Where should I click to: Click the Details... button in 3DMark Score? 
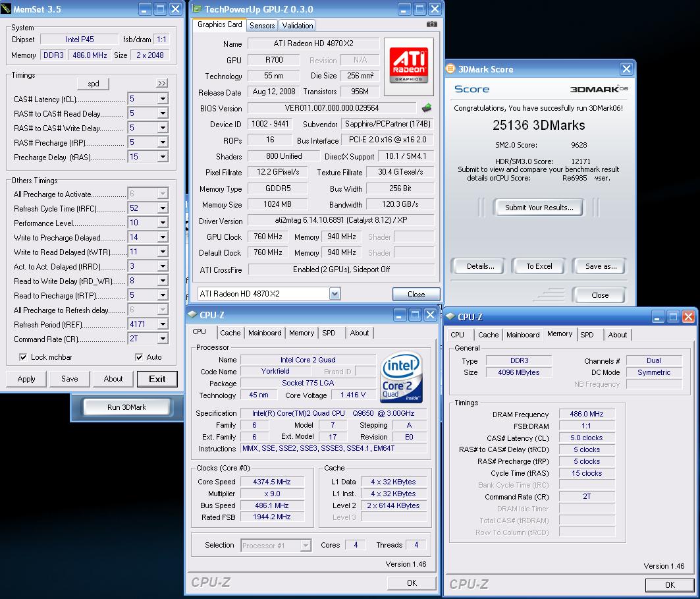point(480,266)
